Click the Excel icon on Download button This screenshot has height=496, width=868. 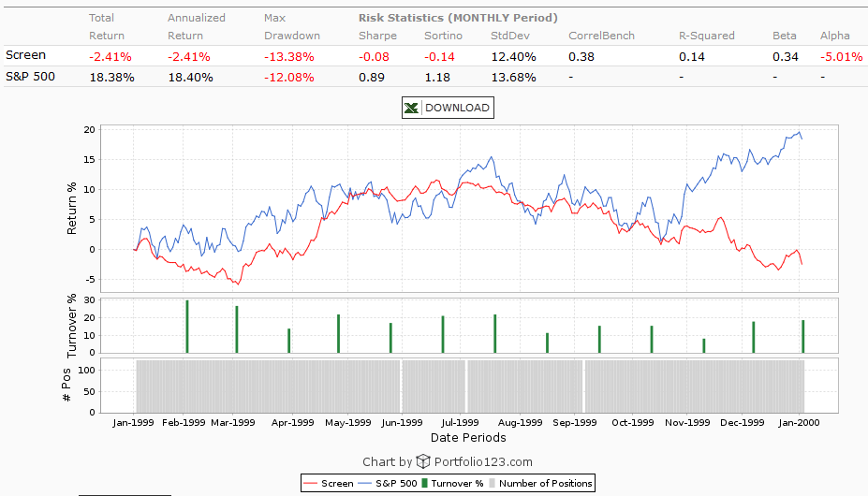coord(411,108)
